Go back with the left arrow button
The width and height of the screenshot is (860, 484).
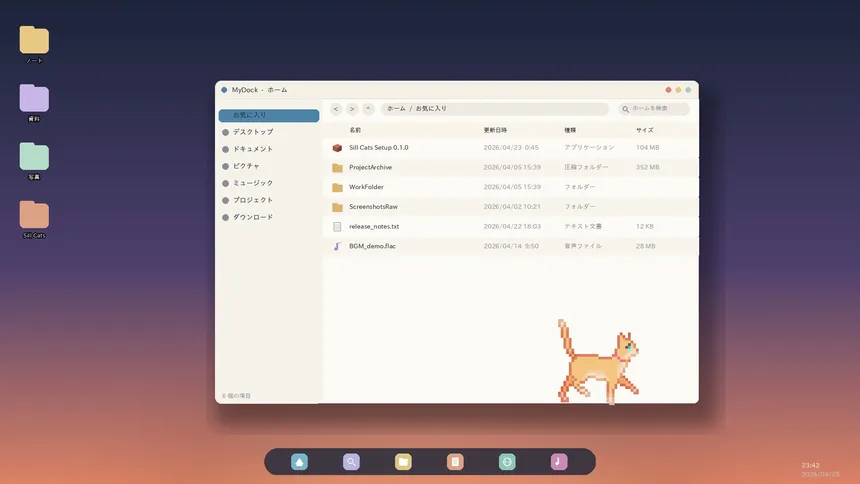336,109
